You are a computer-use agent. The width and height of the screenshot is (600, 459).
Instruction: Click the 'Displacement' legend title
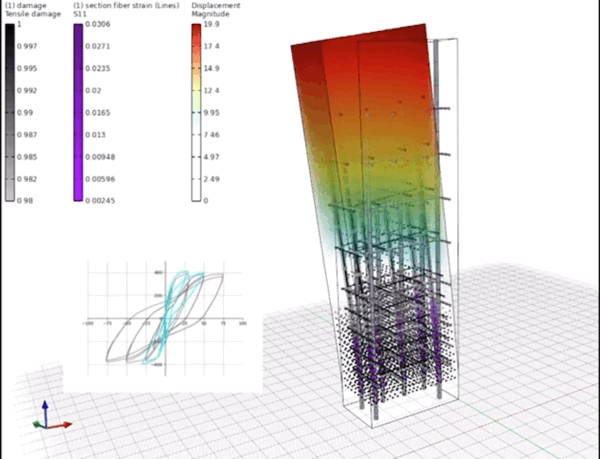point(216,5)
